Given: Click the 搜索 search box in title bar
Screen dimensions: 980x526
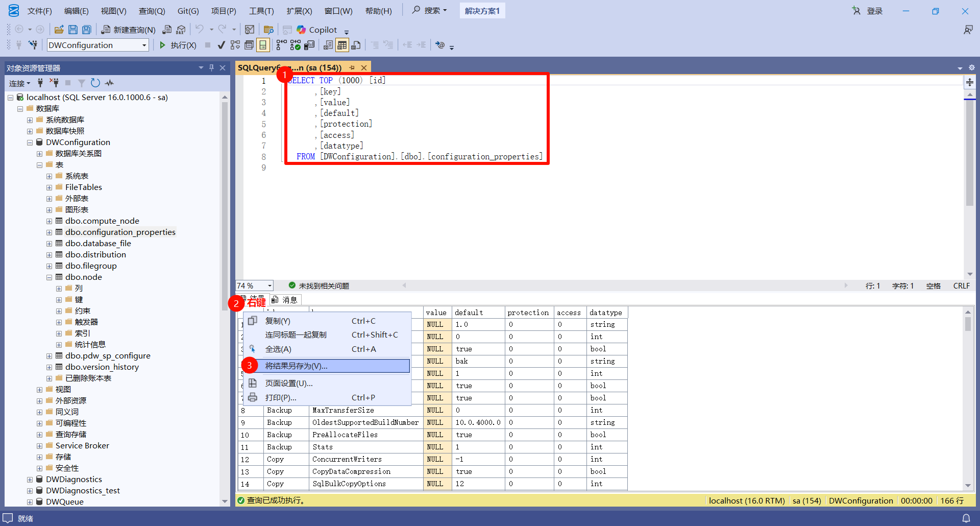Looking at the screenshot, I should (430, 11).
